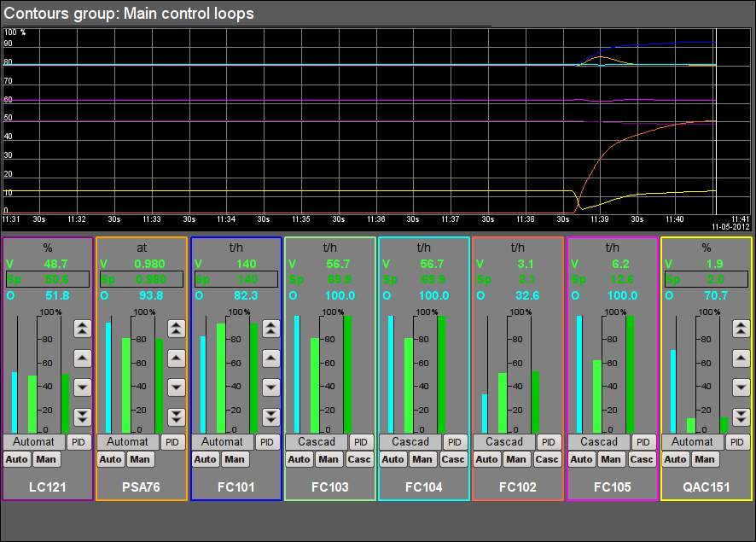
Task: Click LC121 Automat mode status field
Action: pyautogui.click(x=34, y=441)
